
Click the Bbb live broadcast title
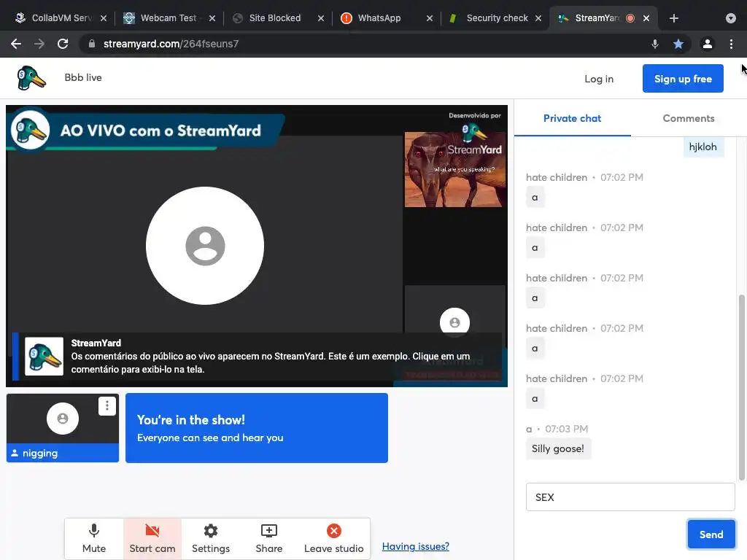(x=83, y=77)
